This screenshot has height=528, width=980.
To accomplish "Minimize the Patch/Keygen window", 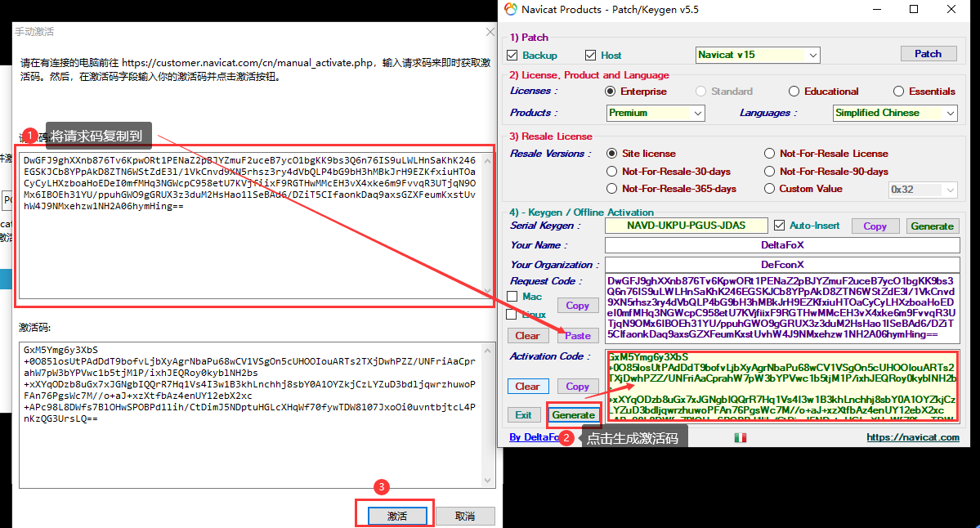I will [876, 9].
